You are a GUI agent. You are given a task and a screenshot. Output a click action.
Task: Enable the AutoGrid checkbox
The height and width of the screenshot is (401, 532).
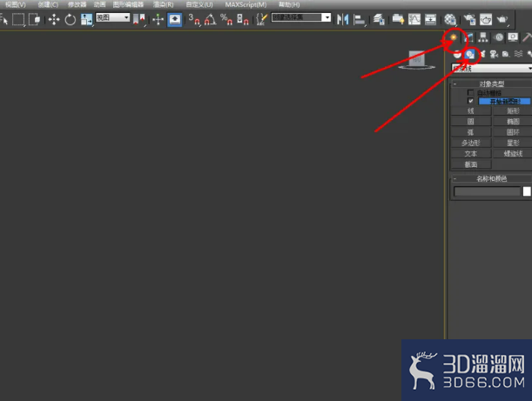click(x=470, y=92)
